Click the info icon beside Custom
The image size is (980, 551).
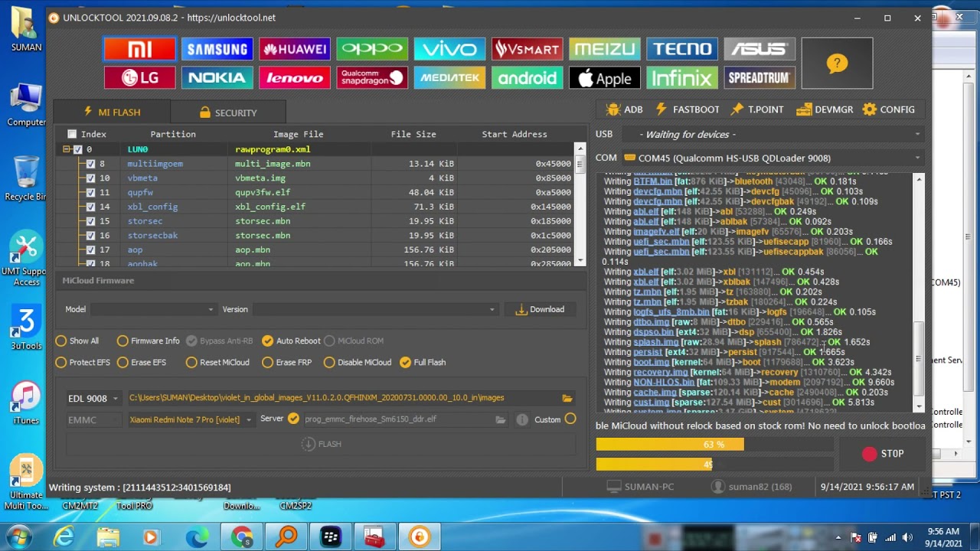pyautogui.click(x=522, y=419)
